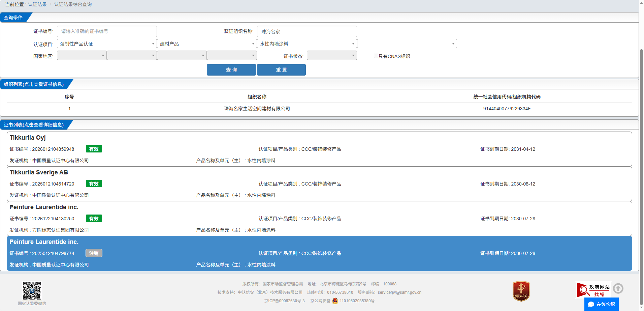This screenshot has height=311, width=644.
Task: Select the 证书列表 panel header tab
Action: tap(34, 125)
